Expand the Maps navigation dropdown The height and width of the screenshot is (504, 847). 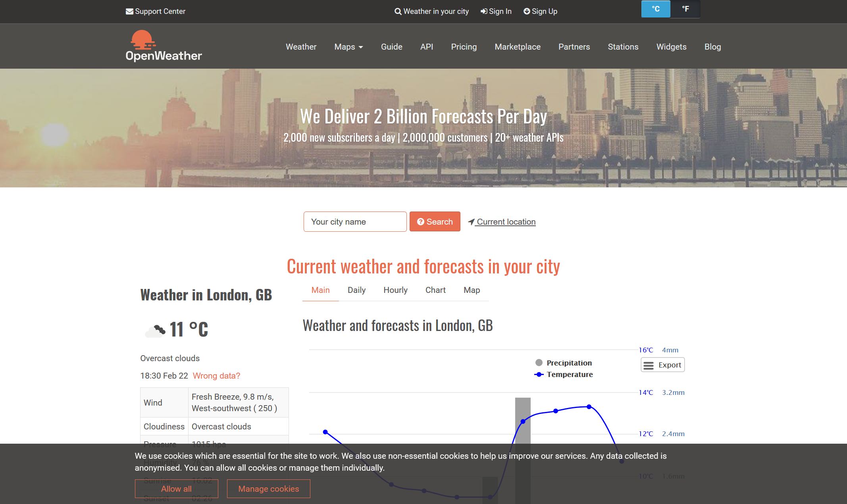[x=348, y=47]
